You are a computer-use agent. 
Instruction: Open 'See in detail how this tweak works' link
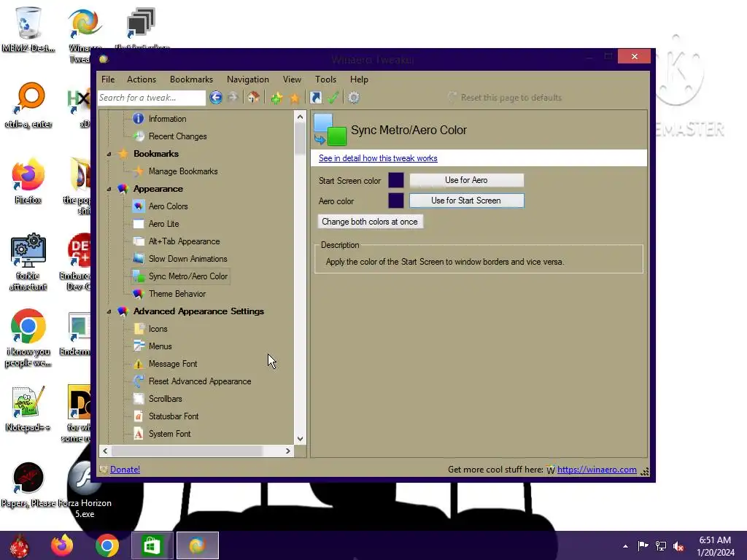pyautogui.click(x=378, y=158)
